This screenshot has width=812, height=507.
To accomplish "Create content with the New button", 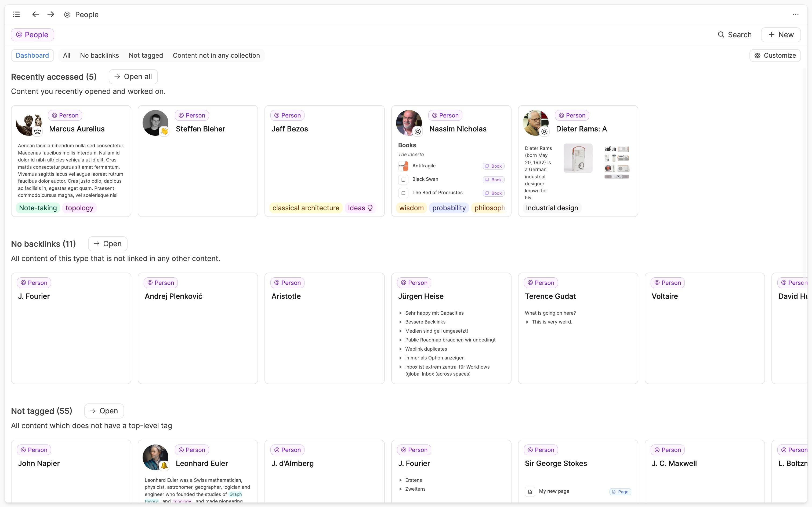I will (x=781, y=35).
